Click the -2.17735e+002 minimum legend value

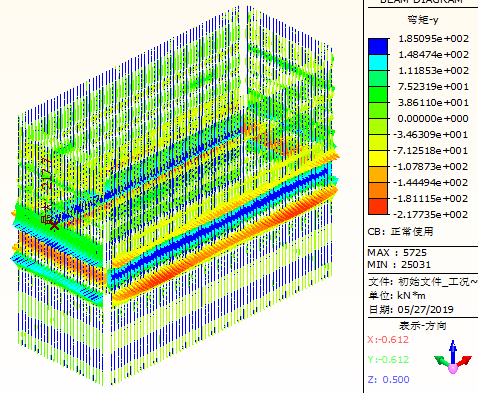coord(431,215)
